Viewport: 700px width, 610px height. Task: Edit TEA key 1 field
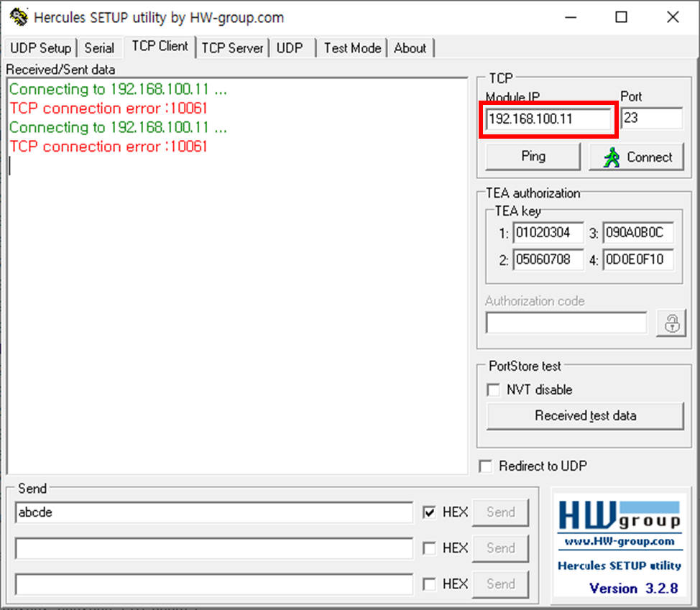[548, 233]
